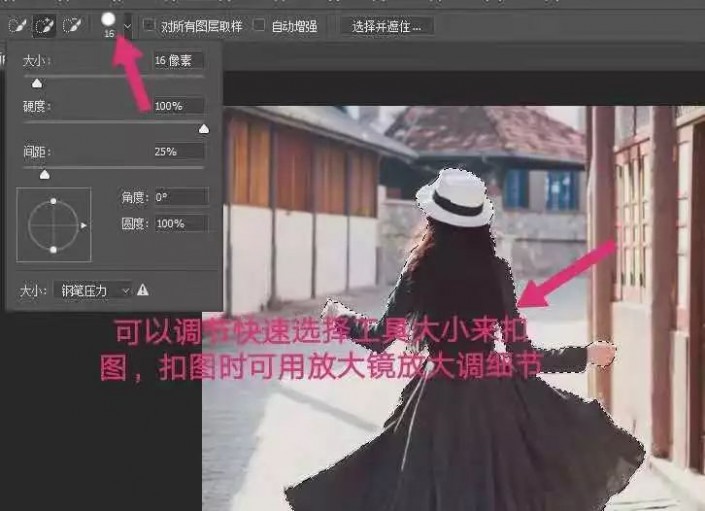Open the brush picker dropdown arrow
The image size is (705, 511).
128,26
